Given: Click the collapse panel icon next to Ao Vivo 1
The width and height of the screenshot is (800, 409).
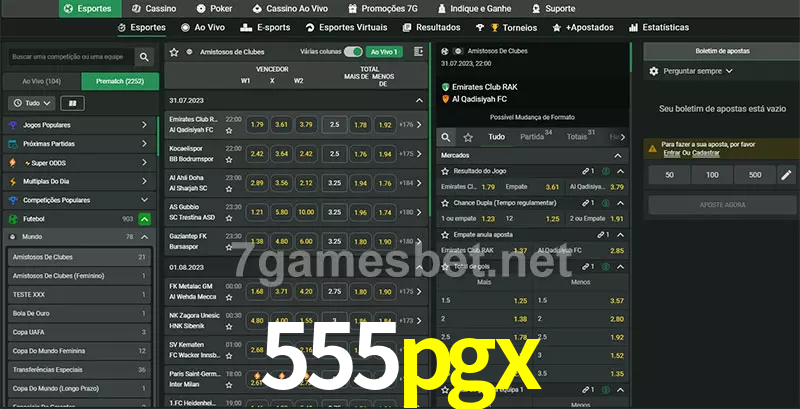Looking at the screenshot, I should coord(418,51).
